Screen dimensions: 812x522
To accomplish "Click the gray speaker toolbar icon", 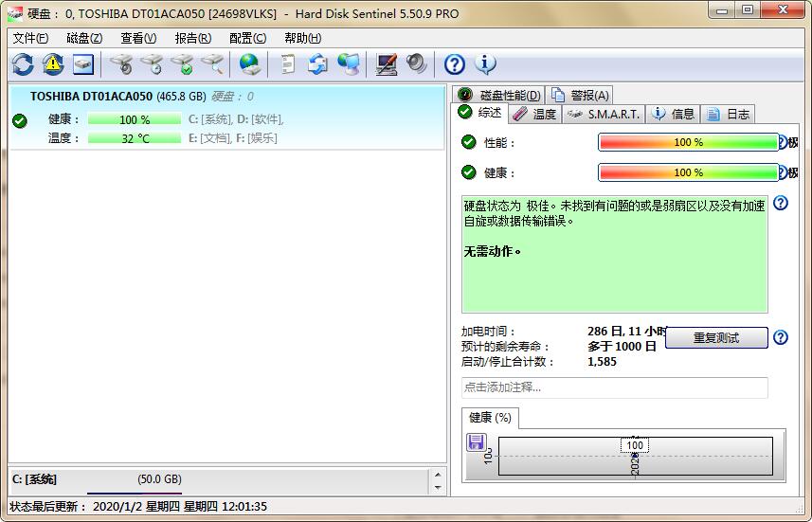I will [416, 64].
